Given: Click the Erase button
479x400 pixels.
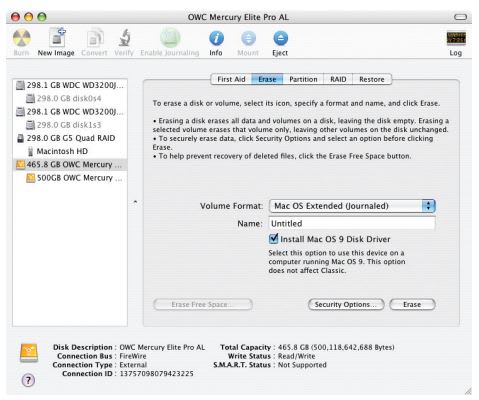Looking at the screenshot, I should [x=412, y=304].
